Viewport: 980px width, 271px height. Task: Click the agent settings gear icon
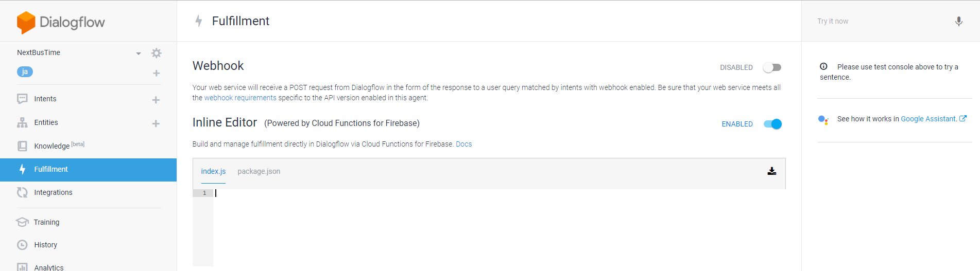tap(157, 53)
